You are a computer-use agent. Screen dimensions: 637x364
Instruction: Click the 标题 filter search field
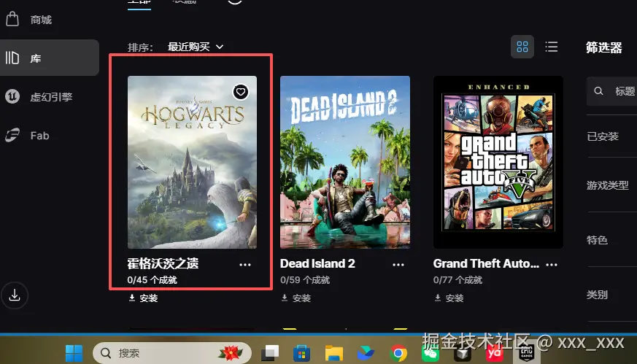(x=620, y=91)
